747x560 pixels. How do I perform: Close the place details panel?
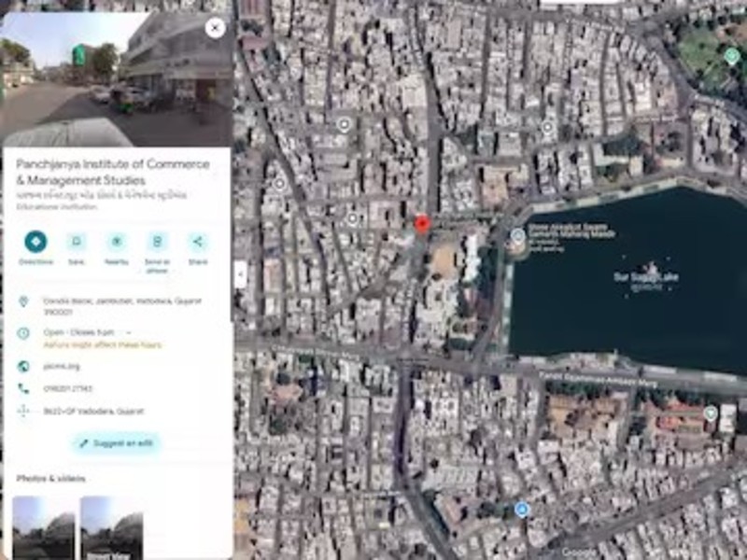pos(215,29)
